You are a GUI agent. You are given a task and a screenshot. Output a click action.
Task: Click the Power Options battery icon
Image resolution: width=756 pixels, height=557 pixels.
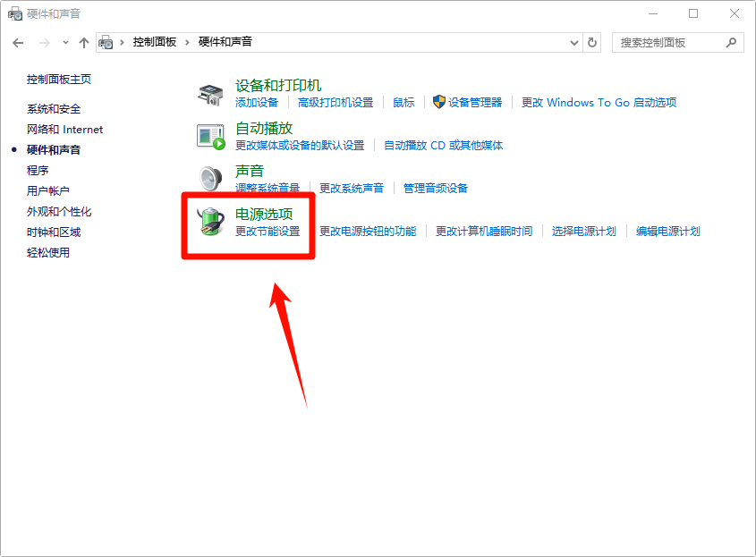(x=211, y=222)
